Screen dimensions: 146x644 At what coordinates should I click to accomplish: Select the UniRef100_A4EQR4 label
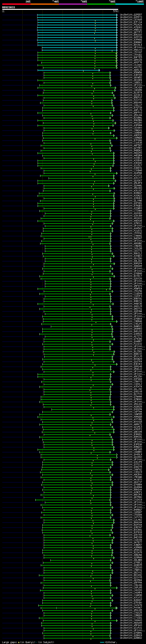point(131,156)
